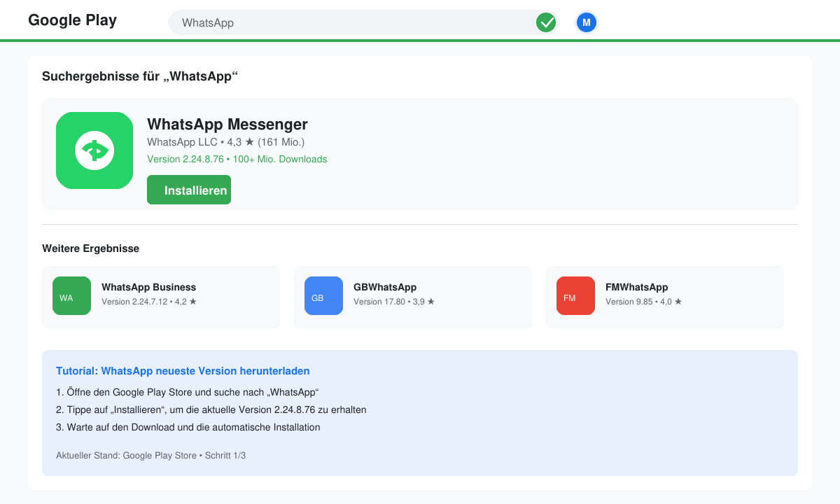Open the GBWhatsApp result title
This screenshot has height=504, width=840.
coord(385,287)
